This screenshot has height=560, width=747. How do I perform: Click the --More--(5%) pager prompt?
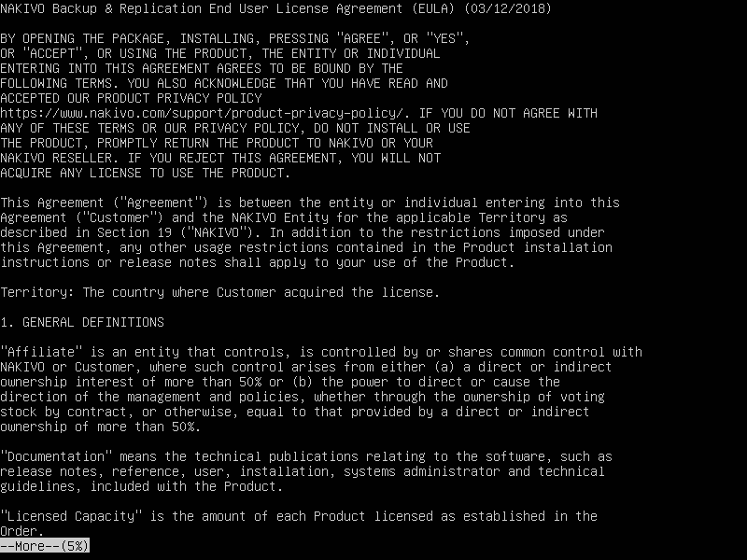[45, 546]
